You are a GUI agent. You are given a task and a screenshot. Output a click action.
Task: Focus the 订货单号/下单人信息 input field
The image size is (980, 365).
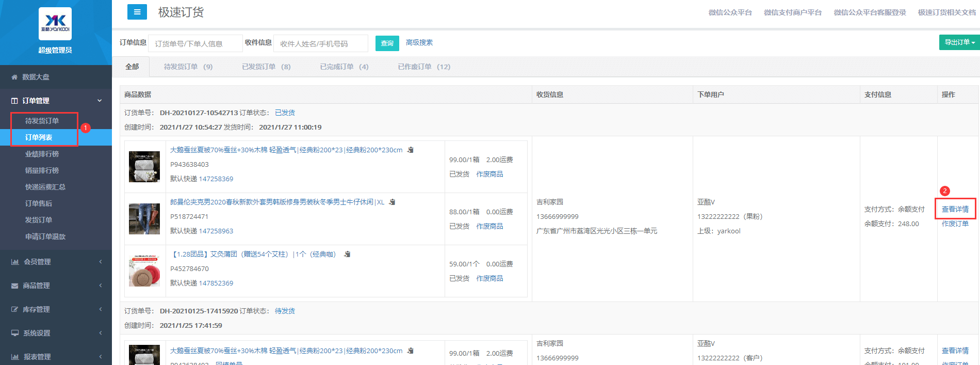[195, 43]
